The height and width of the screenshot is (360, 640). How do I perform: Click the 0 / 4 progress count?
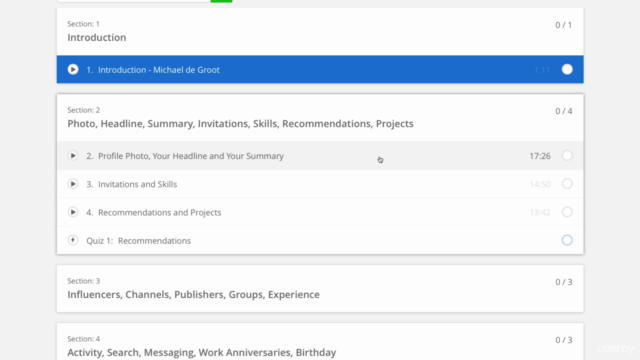coord(564,111)
